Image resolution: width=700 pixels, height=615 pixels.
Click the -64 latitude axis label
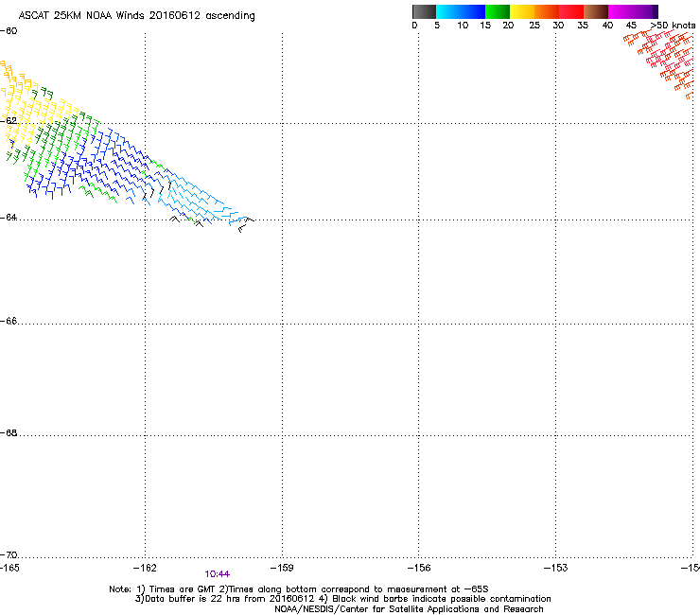pyautogui.click(x=9, y=218)
